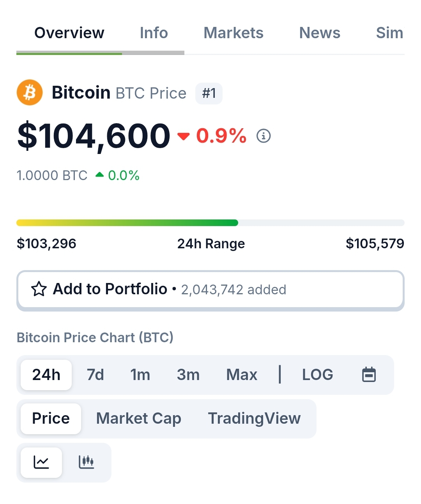Open the calendar date range icon
Screen dimensions: 421x504
(369, 375)
